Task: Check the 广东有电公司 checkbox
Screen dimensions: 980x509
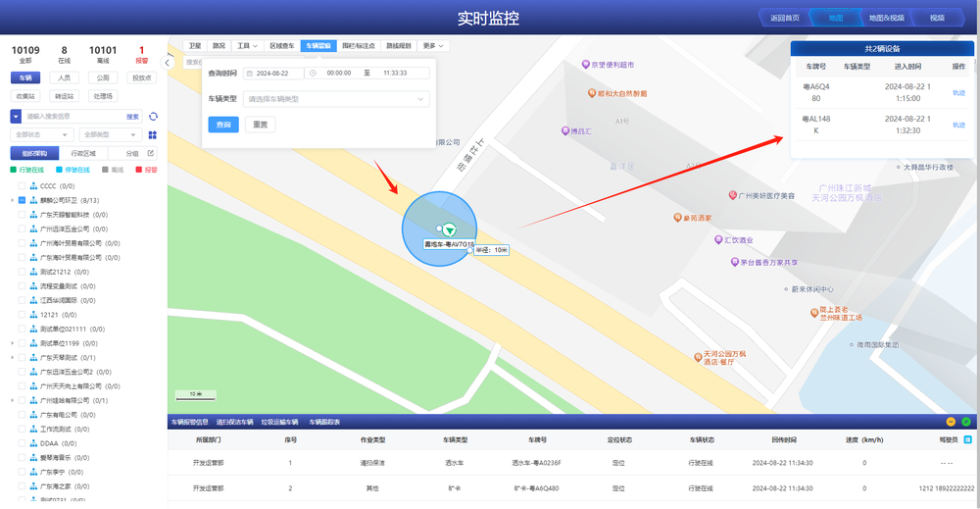Action: click(22, 415)
